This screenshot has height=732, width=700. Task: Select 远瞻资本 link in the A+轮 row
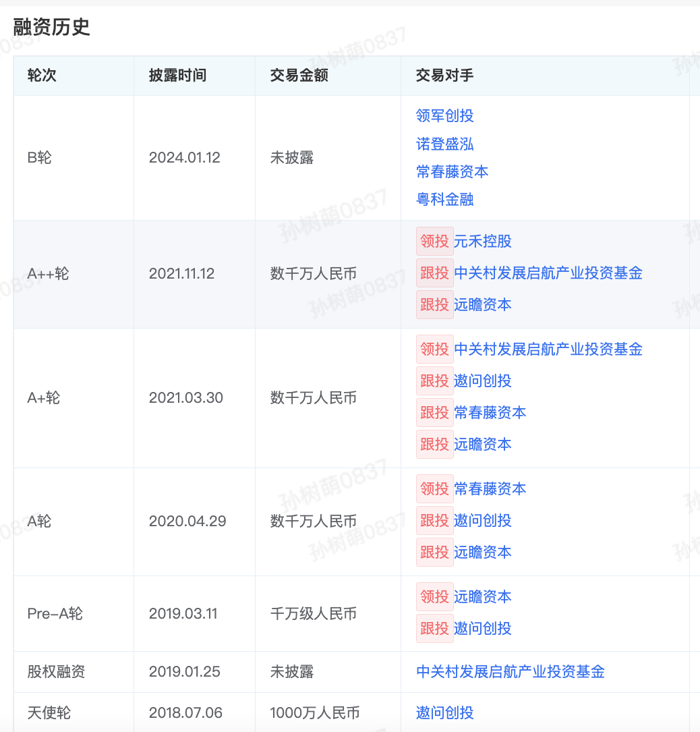point(483,445)
